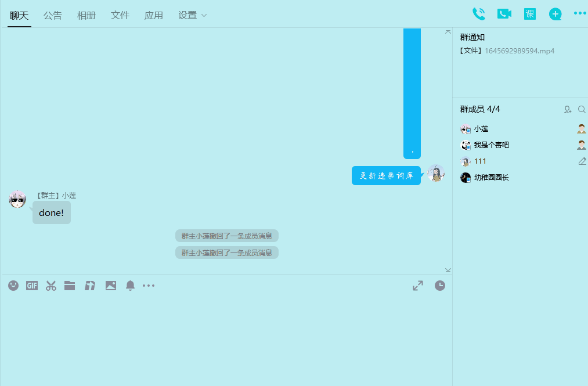Switch to the 聊天 tab
Image resolution: width=588 pixels, height=386 pixels.
19,15
